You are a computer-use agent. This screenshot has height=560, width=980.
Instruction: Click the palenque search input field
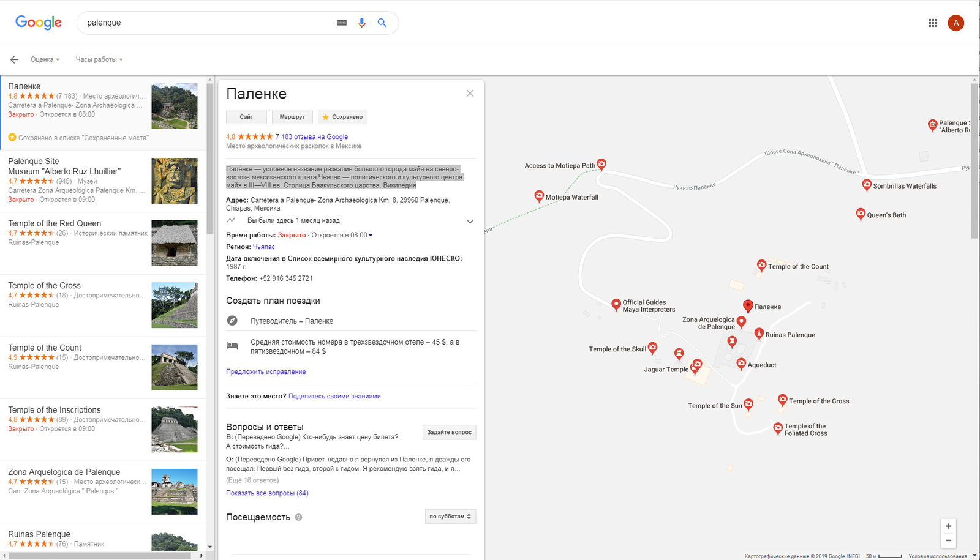pos(208,23)
